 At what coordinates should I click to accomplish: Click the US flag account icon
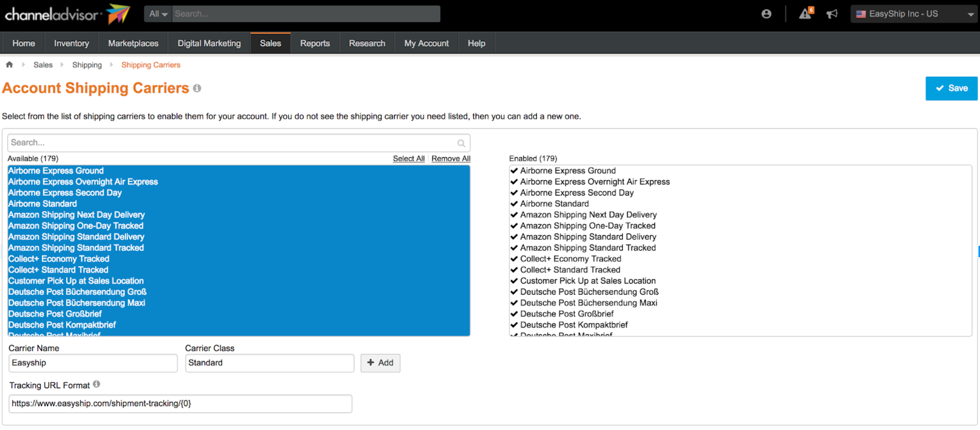point(861,14)
